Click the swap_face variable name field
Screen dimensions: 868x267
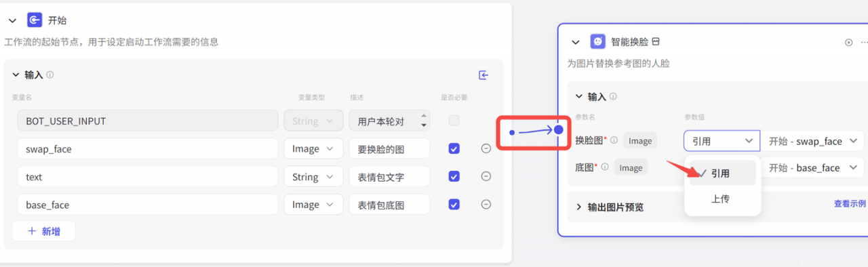148,148
